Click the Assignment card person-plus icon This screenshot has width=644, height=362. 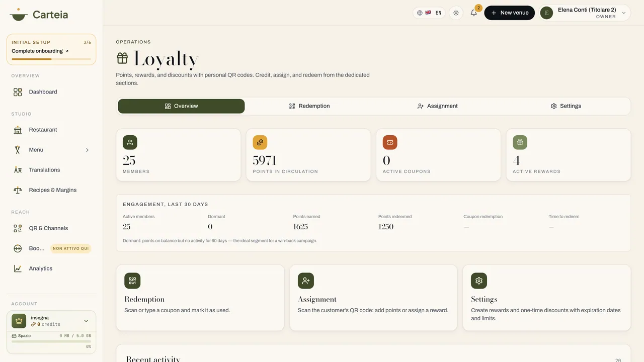point(306,281)
